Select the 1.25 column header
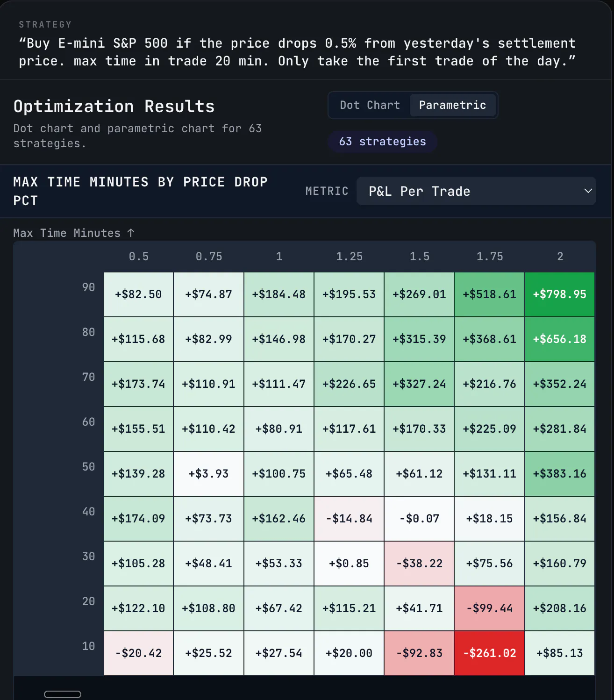Image resolution: width=614 pixels, height=700 pixels. click(350, 257)
